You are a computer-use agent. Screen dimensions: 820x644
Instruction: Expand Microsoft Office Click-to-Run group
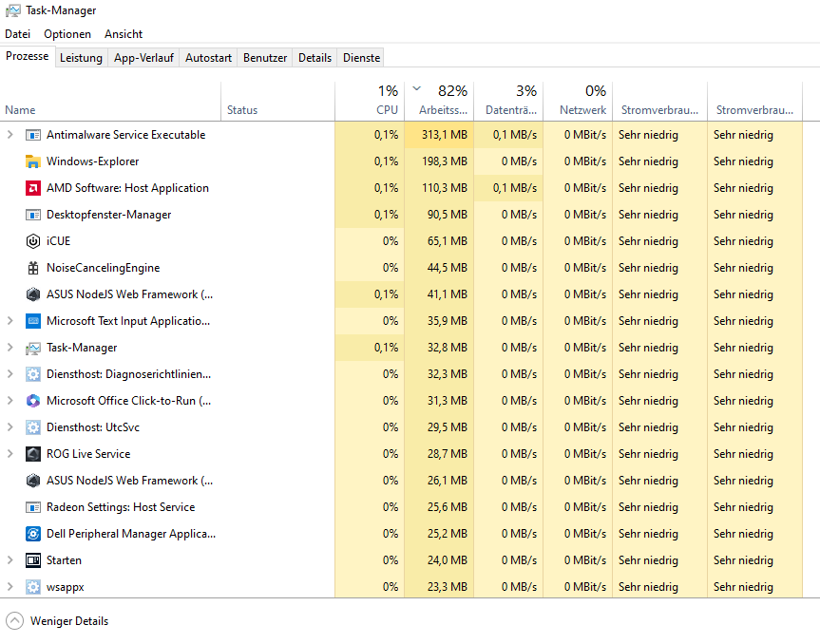click(10, 401)
